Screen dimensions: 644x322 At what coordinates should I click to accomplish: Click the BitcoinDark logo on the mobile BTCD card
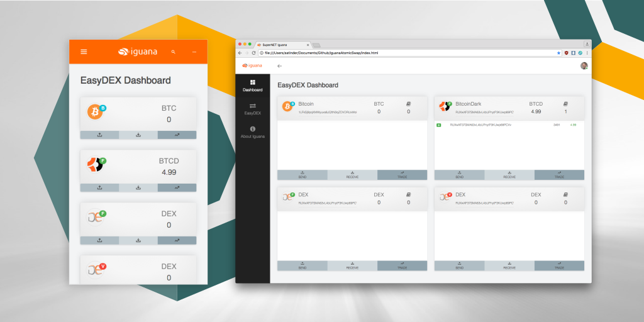click(x=94, y=164)
